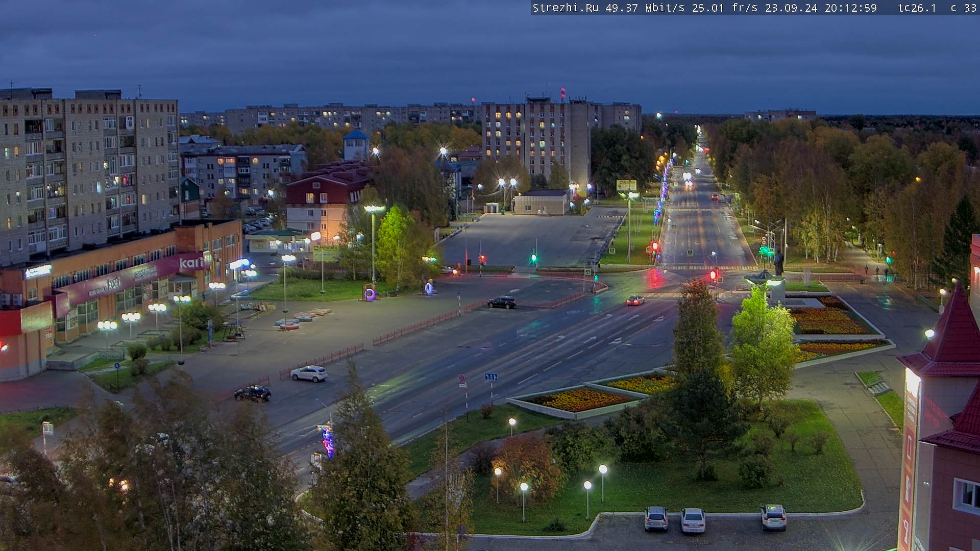Click the 20:12:59 timestamp
This screenshot has height=551, width=980.
pos(851,8)
